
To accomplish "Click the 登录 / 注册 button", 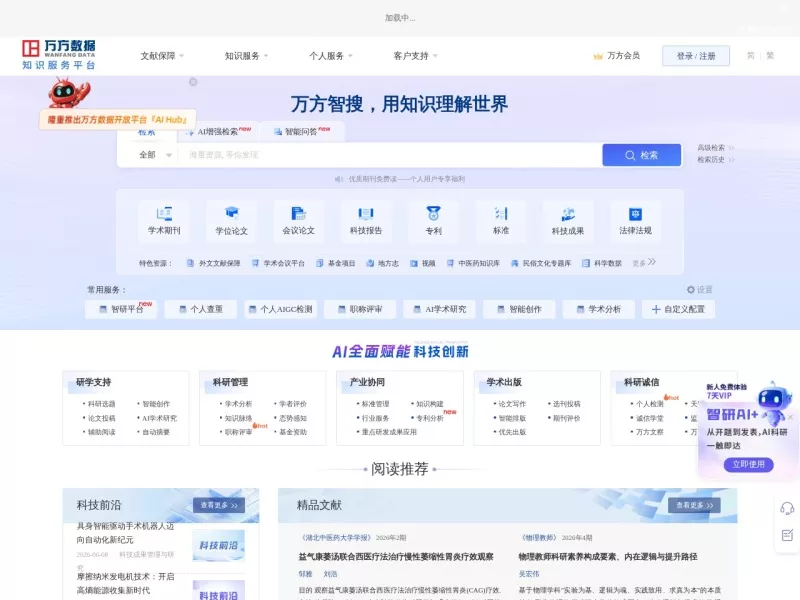I will [696, 56].
